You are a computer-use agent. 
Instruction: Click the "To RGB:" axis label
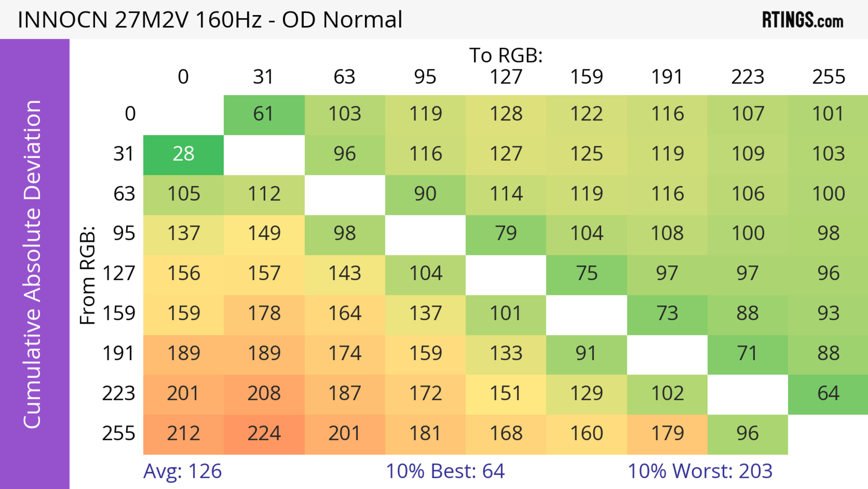tap(506, 55)
